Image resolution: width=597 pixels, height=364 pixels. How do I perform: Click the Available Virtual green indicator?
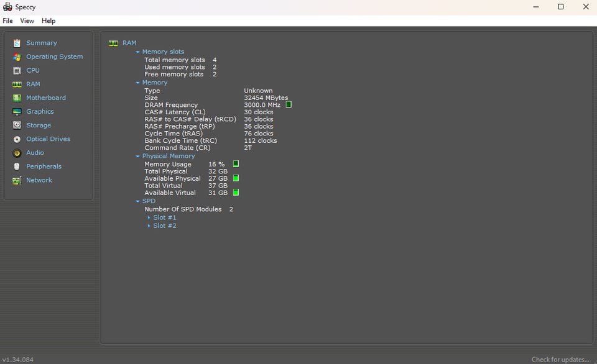(x=236, y=193)
